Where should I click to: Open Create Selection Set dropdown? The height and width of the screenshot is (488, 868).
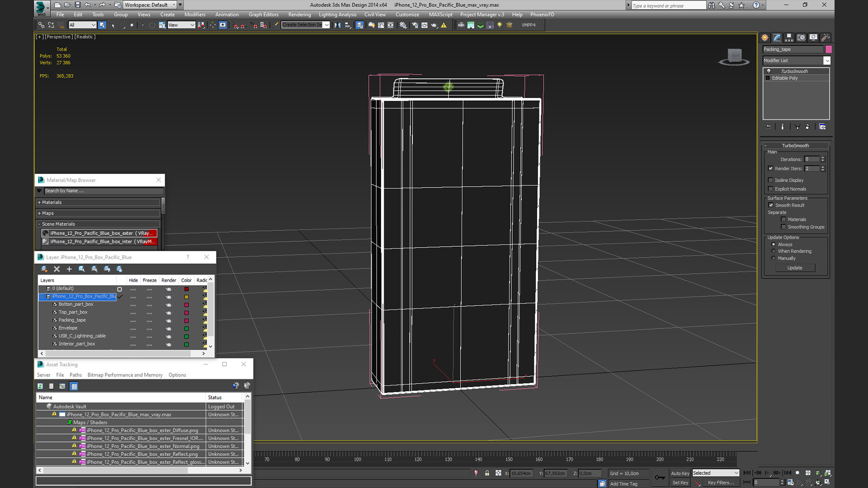click(x=326, y=25)
